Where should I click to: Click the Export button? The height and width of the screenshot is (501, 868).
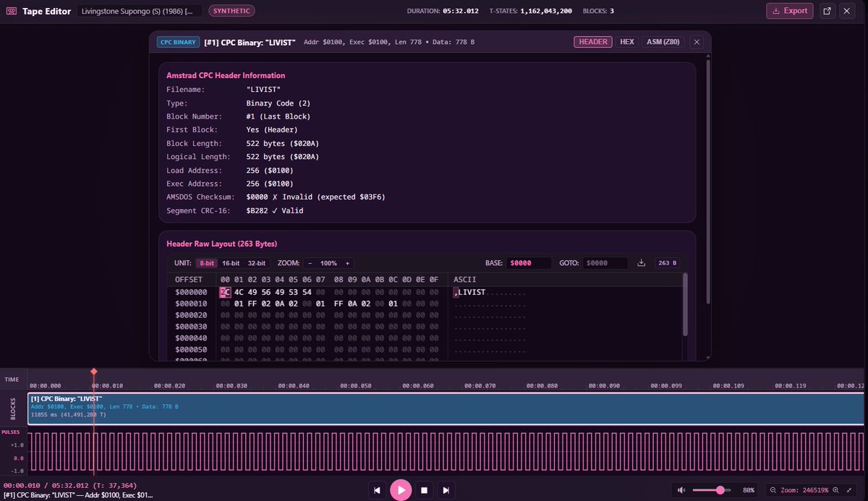pos(790,11)
